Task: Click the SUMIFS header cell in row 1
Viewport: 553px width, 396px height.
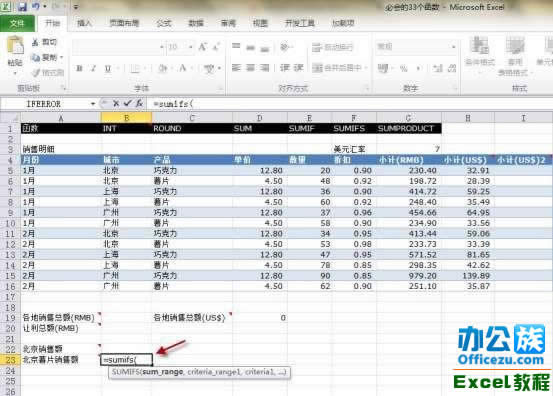Action: click(354, 128)
